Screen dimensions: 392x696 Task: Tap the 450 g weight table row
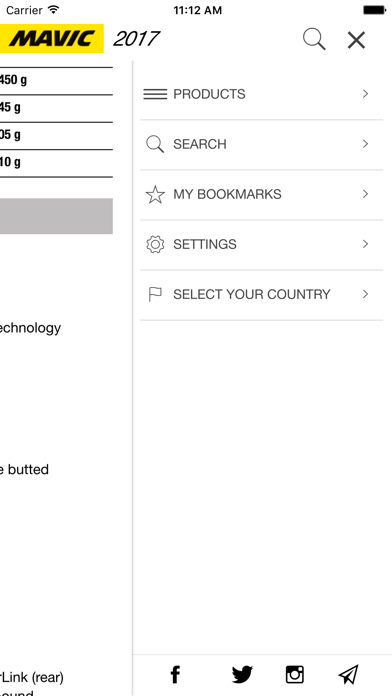coord(56,81)
